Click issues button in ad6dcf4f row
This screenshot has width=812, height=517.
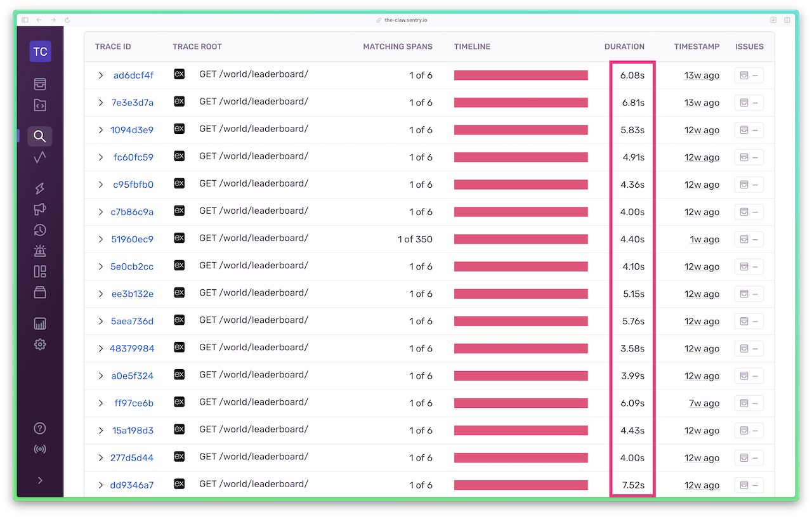pyautogui.click(x=749, y=75)
